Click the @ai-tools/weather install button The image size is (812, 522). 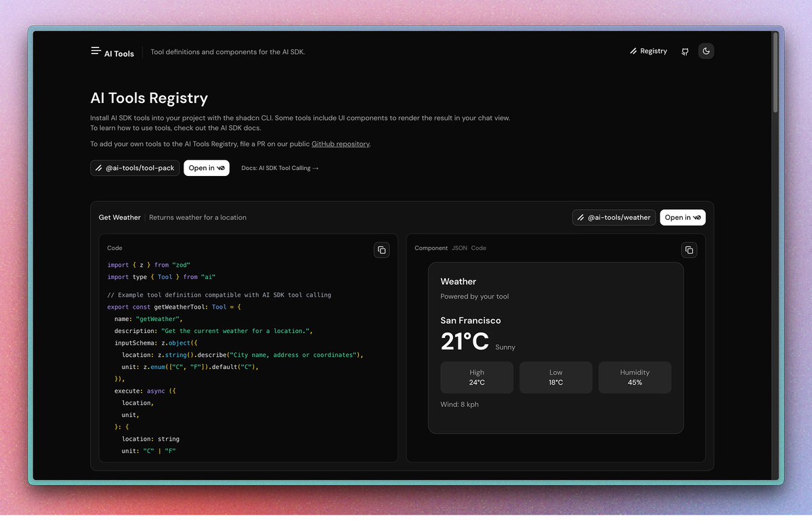[x=614, y=217]
